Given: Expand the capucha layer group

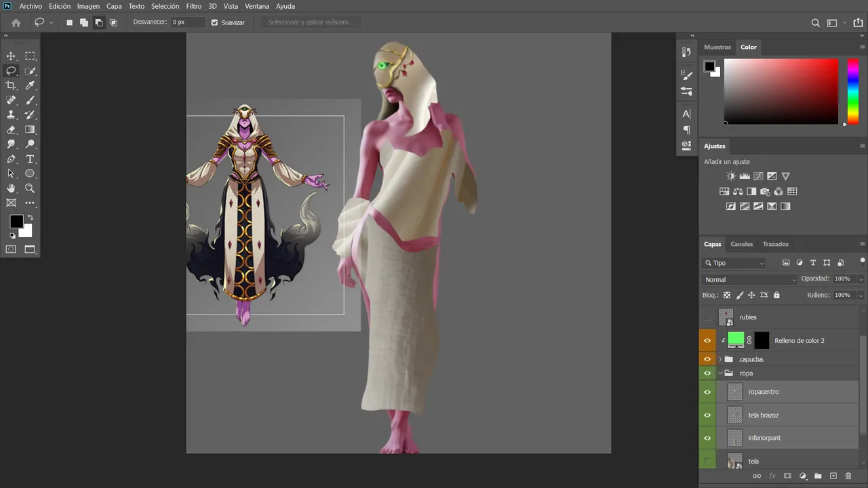Looking at the screenshot, I should click(x=720, y=359).
